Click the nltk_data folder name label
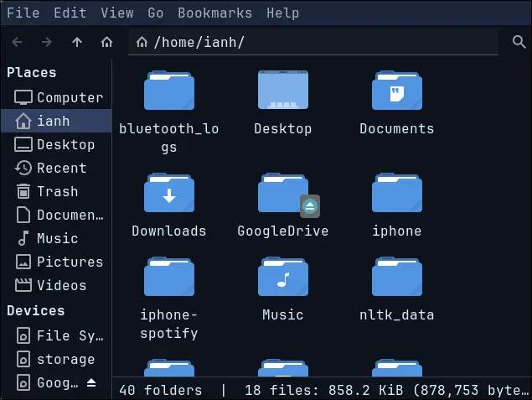The height and width of the screenshot is (400, 532). (397, 314)
